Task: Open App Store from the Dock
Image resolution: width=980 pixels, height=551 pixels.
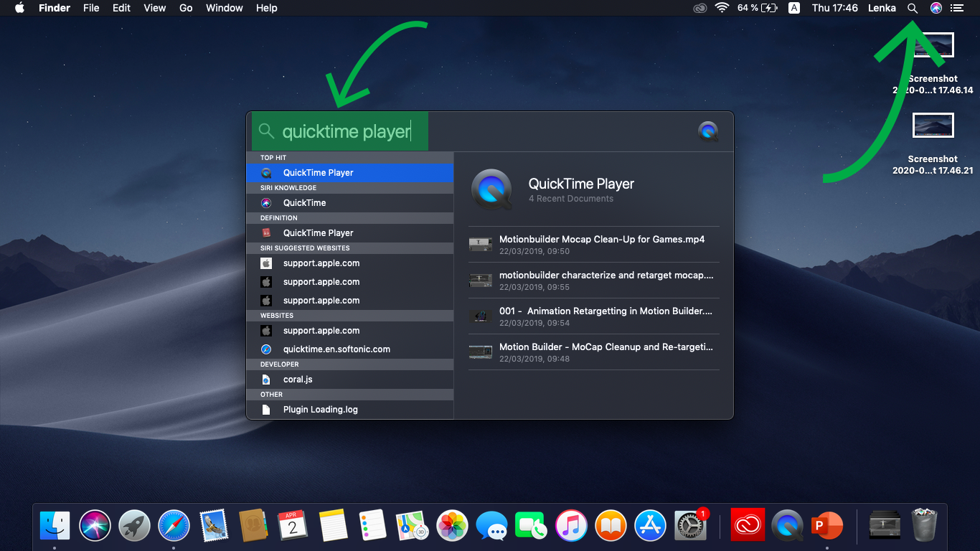Action: 651,526
